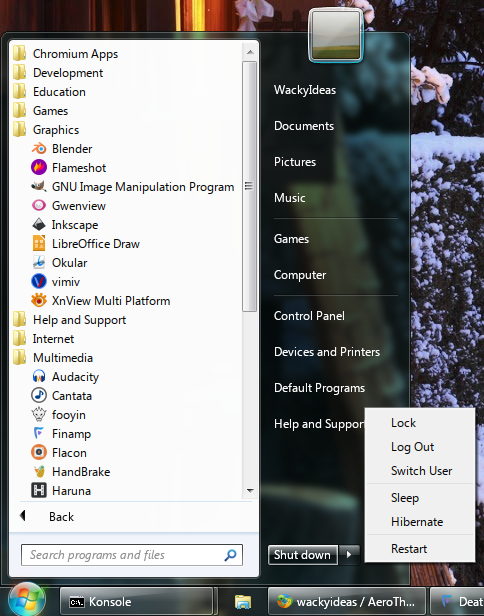Choose Restart in the power menu
This screenshot has width=484, height=616.
pyautogui.click(x=420, y=548)
